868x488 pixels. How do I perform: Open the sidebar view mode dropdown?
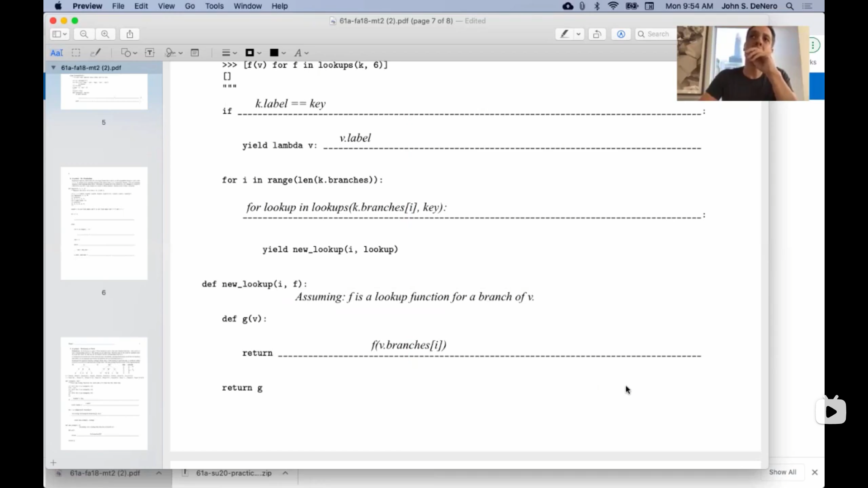point(59,34)
